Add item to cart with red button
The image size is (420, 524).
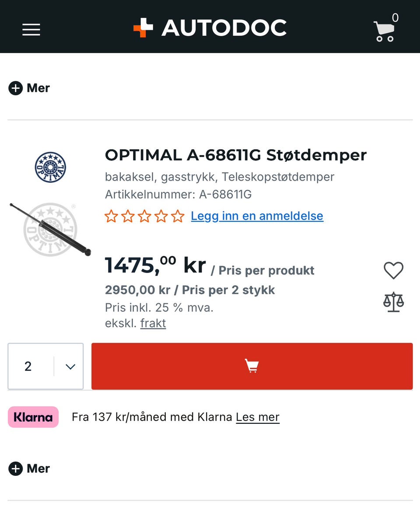(252, 366)
